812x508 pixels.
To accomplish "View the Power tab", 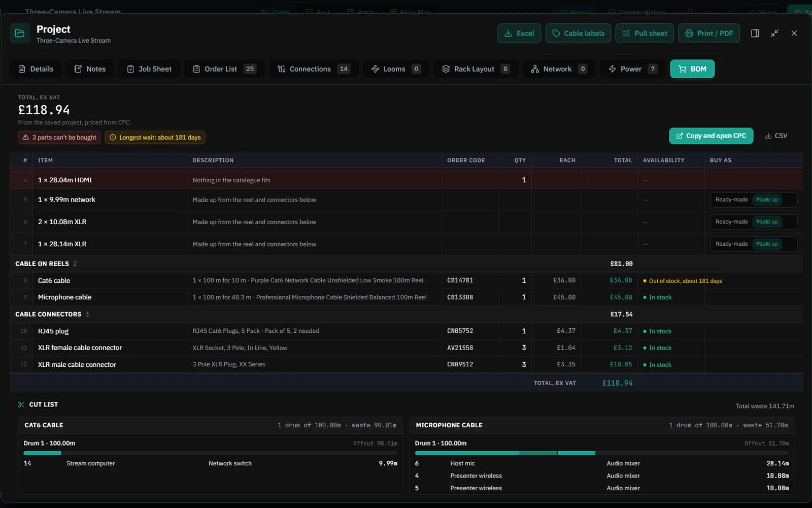I will pyautogui.click(x=633, y=69).
